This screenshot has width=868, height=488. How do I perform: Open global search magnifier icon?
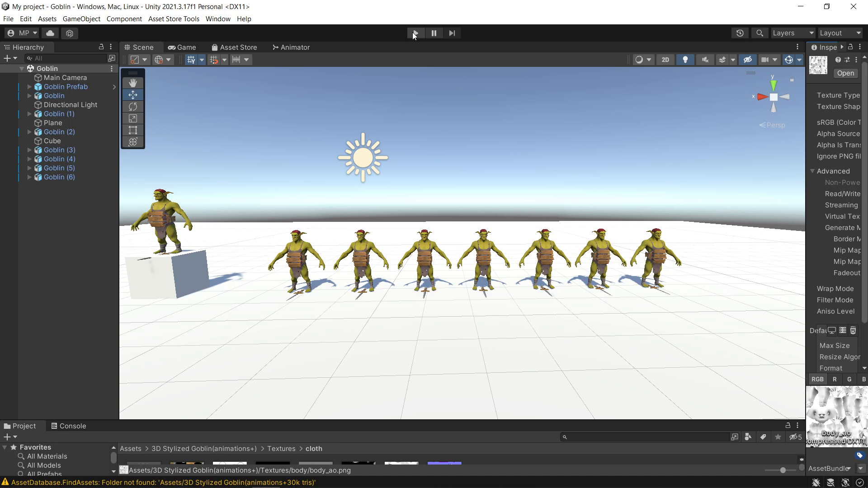[x=759, y=33]
